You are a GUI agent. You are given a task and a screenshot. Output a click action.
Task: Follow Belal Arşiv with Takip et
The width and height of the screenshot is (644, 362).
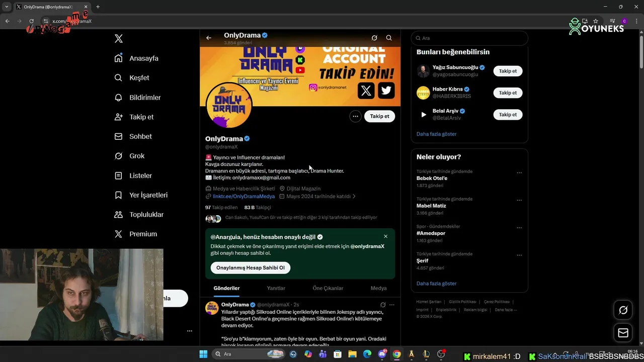coord(508,115)
